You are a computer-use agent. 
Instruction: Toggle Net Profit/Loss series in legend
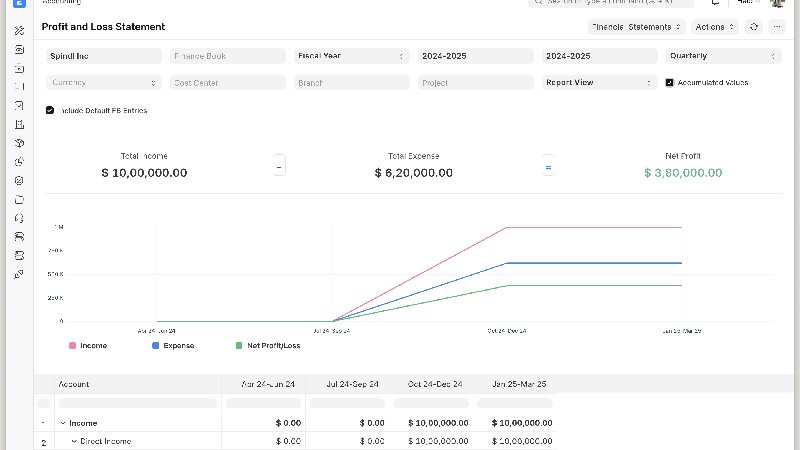(x=268, y=345)
